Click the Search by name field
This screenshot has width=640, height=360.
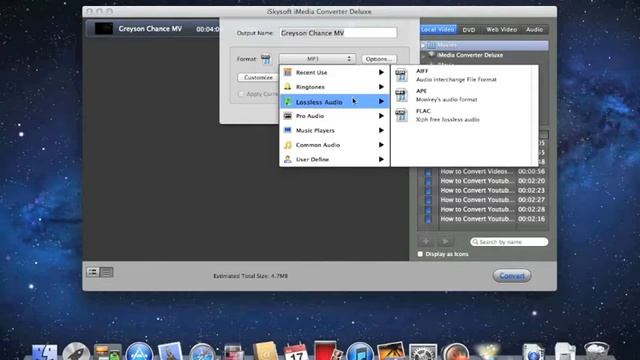click(509, 242)
